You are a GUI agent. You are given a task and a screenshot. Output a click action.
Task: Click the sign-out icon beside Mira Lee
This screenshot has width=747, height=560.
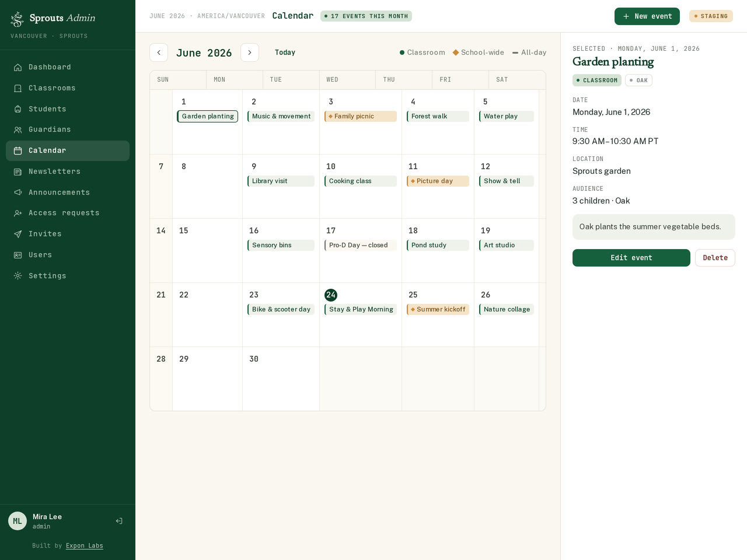pos(119,521)
